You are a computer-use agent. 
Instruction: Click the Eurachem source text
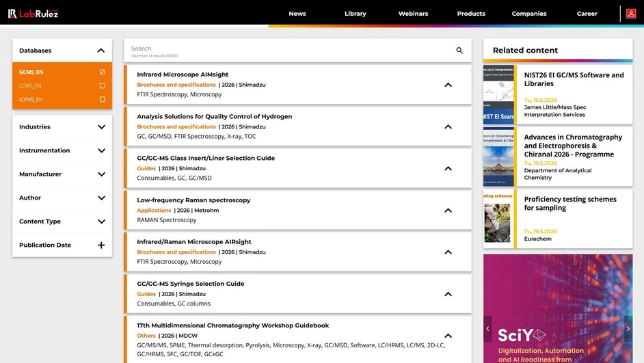tap(537, 239)
